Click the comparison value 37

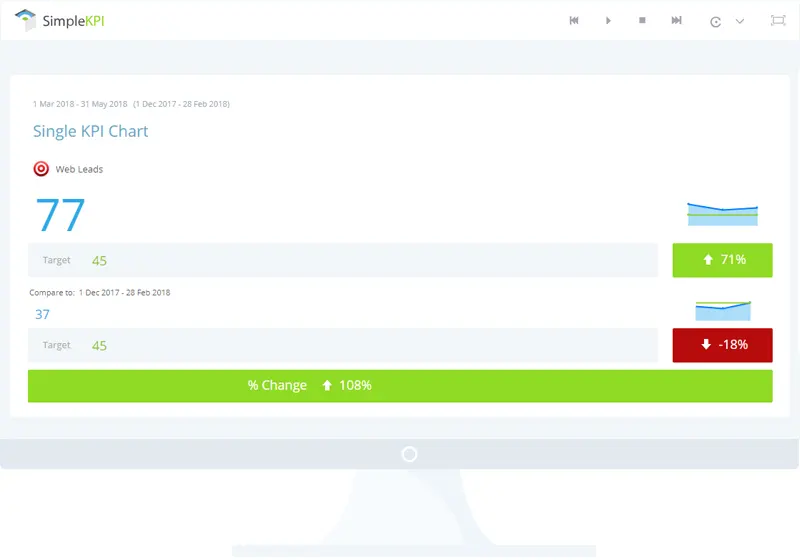click(42, 314)
